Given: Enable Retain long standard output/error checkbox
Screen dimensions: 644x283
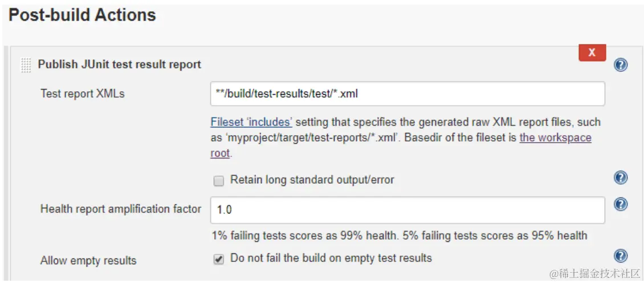Looking at the screenshot, I should pos(218,181).
